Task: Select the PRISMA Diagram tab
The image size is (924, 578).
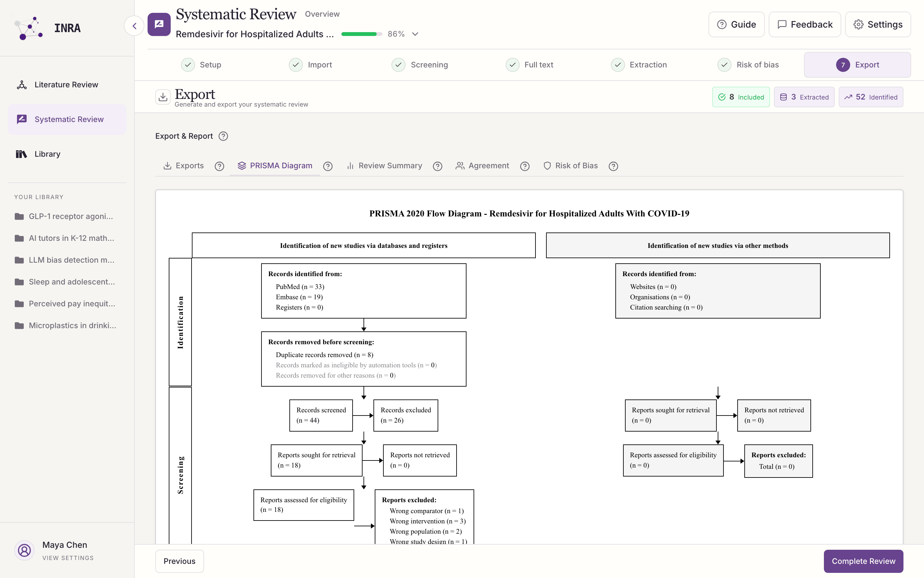Action: [x=275, y=165]
